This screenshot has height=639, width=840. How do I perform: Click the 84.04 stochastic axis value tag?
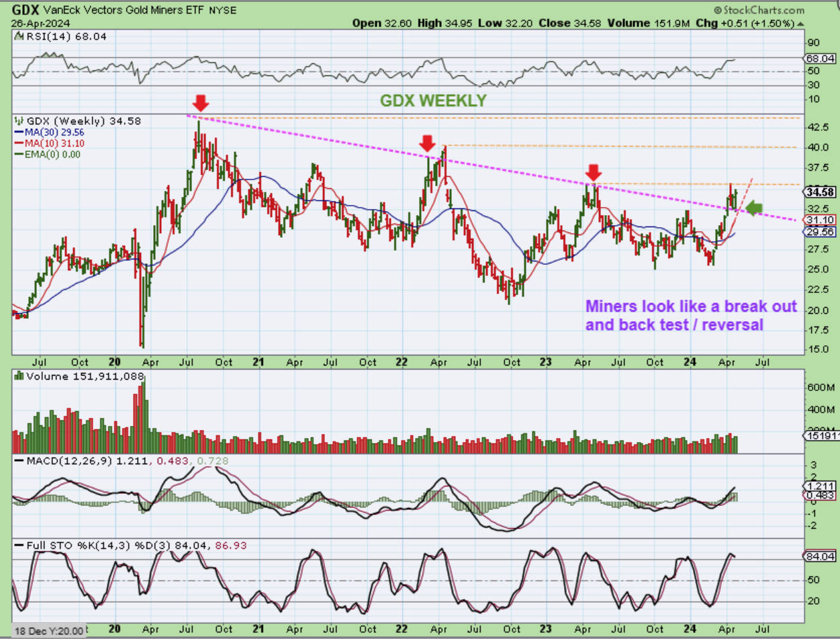pyautogui.click(x=820, y=556)
